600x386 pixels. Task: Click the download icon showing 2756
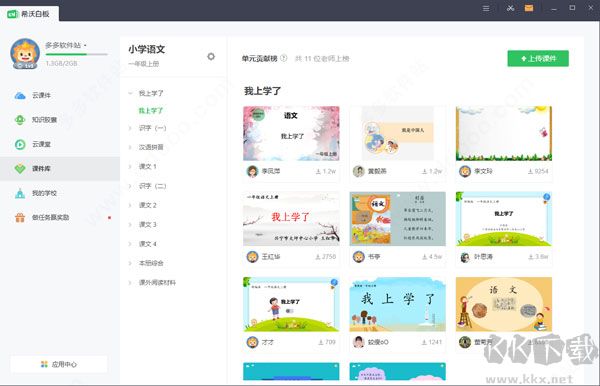(x=318, y=257)
